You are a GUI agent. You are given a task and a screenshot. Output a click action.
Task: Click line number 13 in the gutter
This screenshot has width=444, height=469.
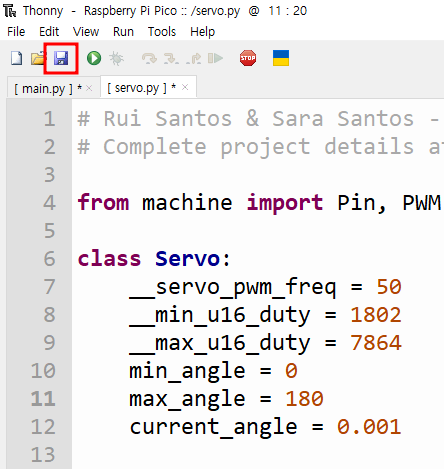coord(43,455)
